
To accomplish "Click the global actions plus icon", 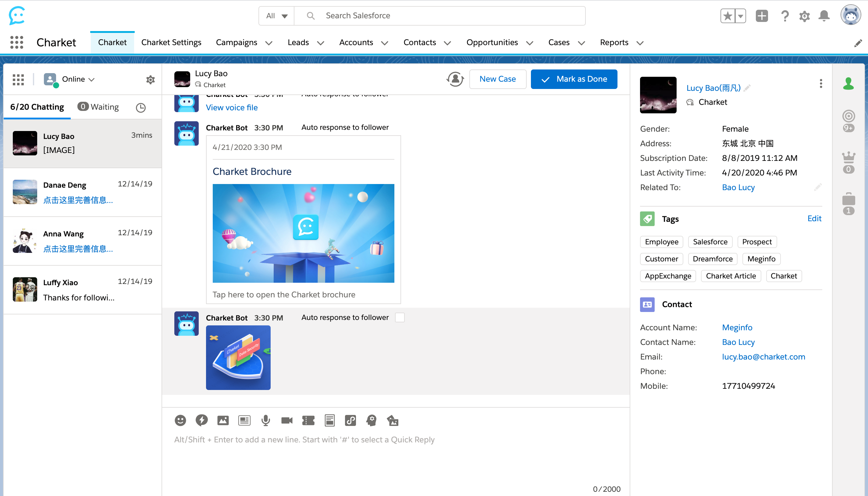I will coord(762,16).
